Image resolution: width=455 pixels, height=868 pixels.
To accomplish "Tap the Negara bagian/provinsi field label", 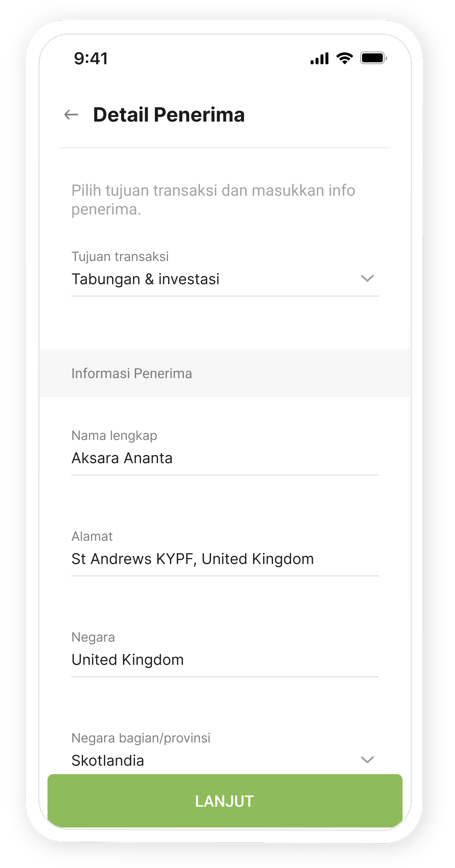I will 141,738.
